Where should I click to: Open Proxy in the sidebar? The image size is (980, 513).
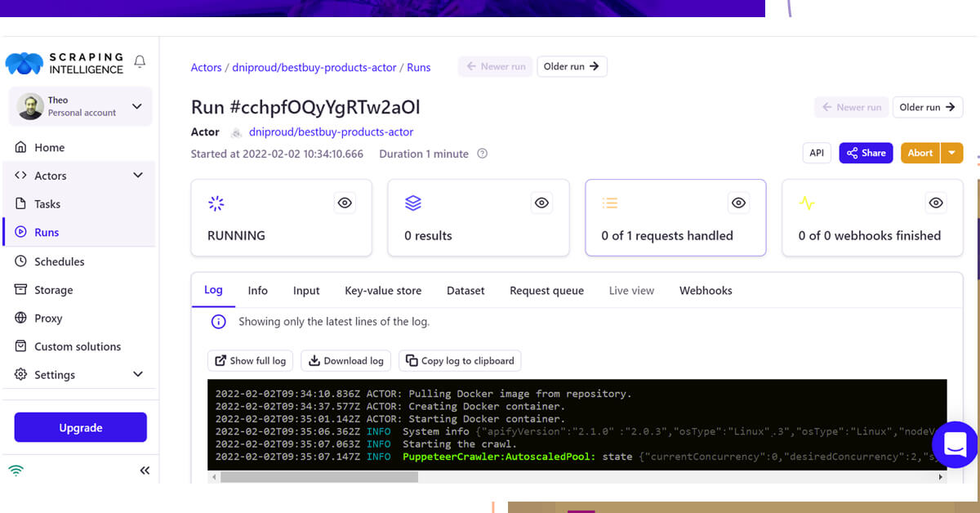coord(48,319)
